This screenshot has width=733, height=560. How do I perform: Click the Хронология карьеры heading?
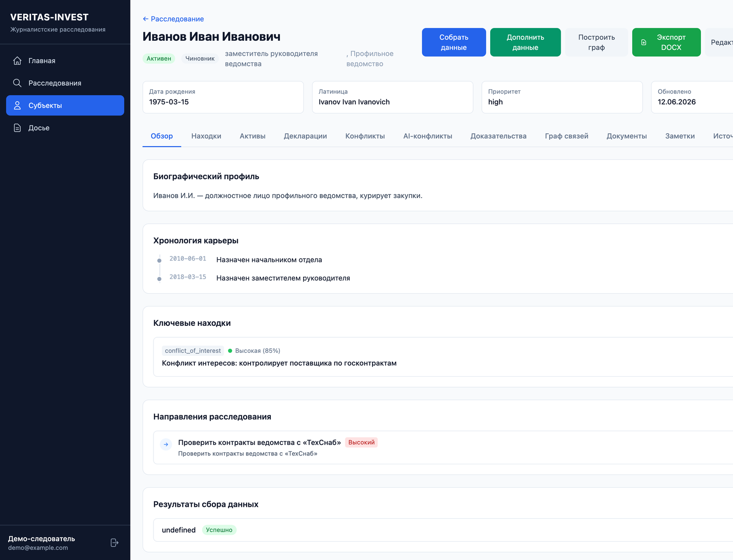point(196,241)
